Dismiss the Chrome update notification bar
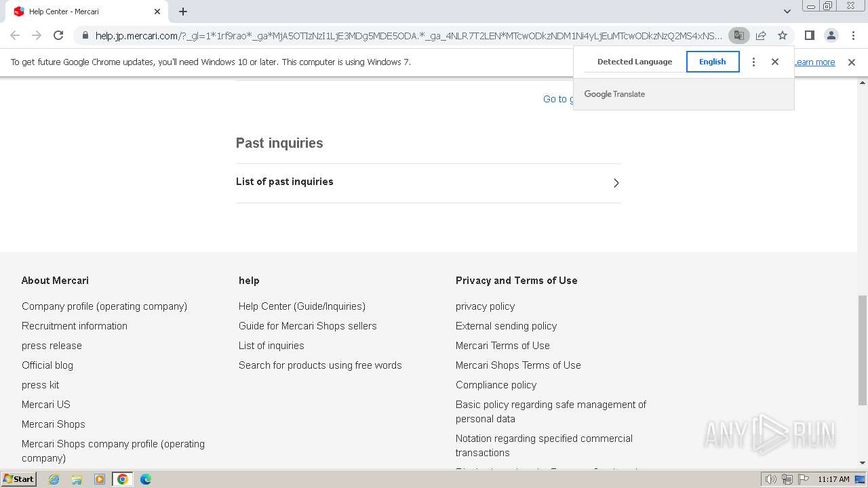The width and height of the screenshot is (868, 488). coord(852,62)
